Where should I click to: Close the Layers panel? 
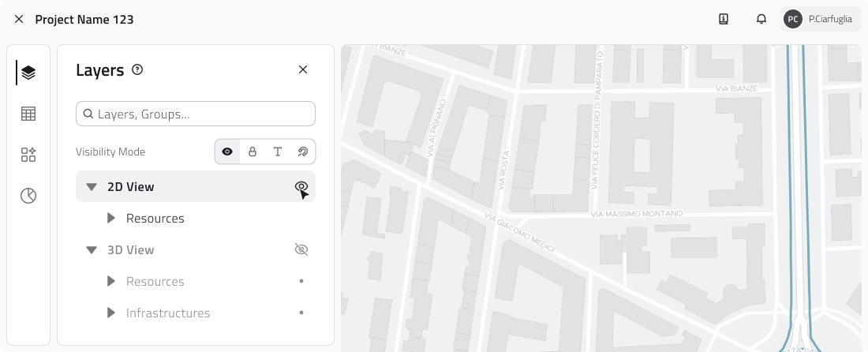pos(302,70)
